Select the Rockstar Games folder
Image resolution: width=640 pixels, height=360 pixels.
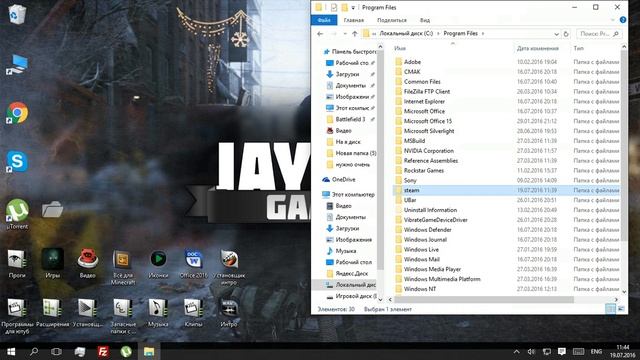(424, 171)
